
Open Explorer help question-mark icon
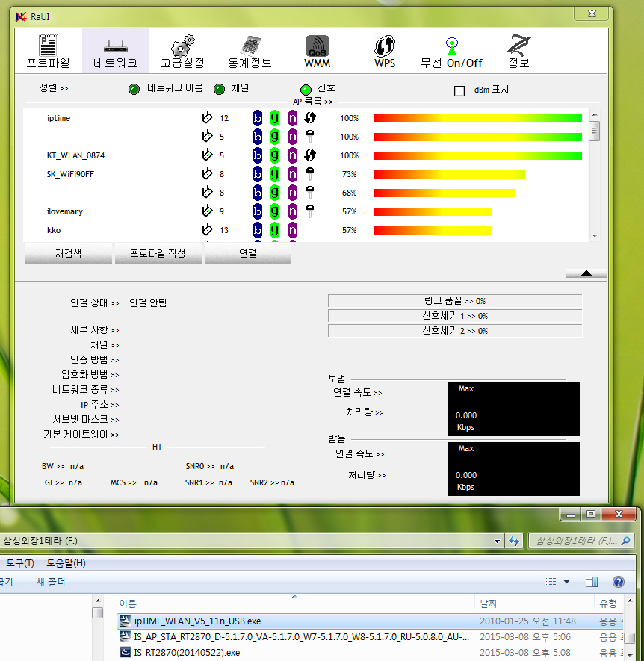[619, 582]
